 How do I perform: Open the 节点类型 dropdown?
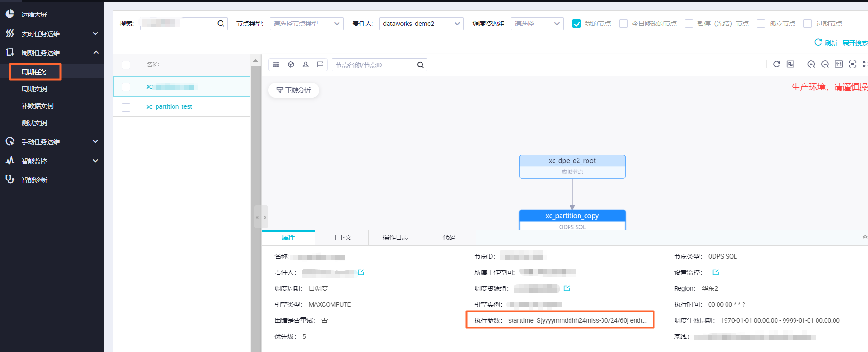(x=306, y=24)
